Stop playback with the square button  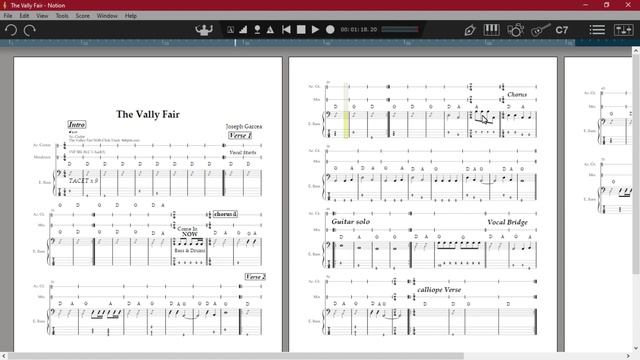point(301,29)
